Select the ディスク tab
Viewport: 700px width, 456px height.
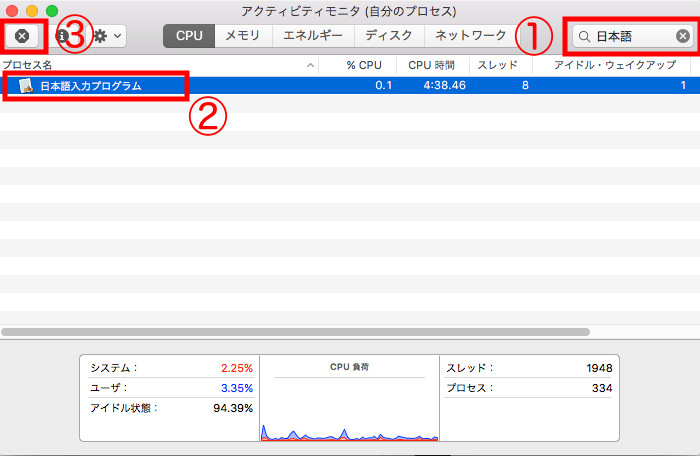[x=388, y=36]
